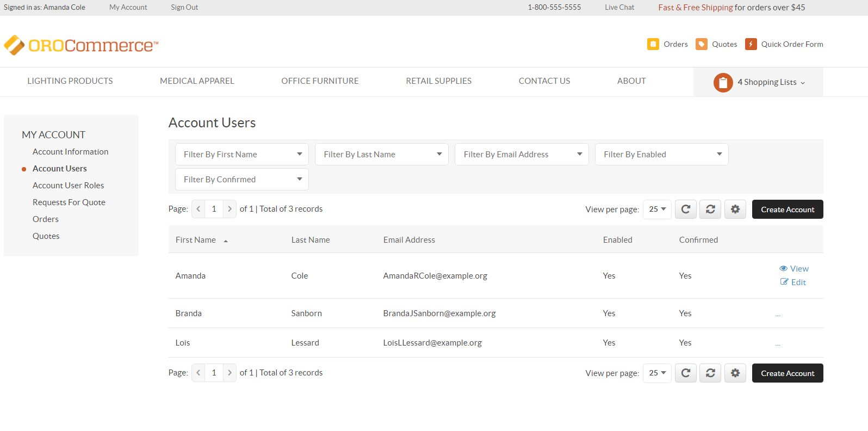The image size is (868, 431).
Task: Sort by Enabled column header
Action: pyautogui.click(x=618, y=240)
